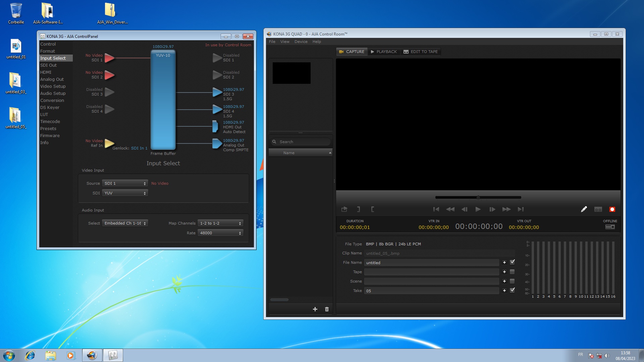Open the Device menu
The image size is (644, 362).
pos(301,42)
